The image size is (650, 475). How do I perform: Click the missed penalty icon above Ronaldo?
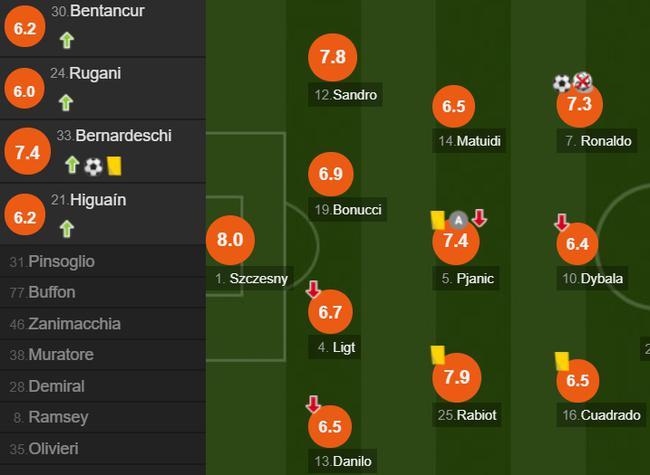pyautogui.click(x=582, y=83)
